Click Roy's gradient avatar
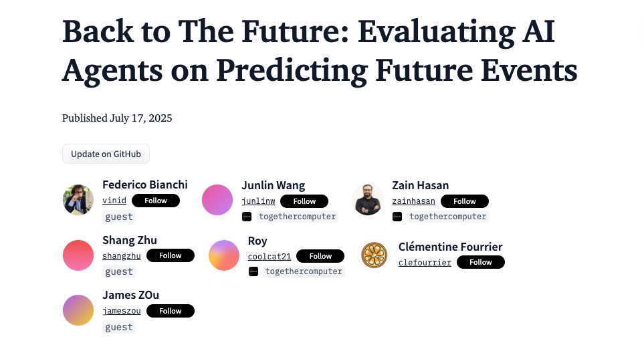This screenshot has height=353, width=644. (x=224, y=255)
